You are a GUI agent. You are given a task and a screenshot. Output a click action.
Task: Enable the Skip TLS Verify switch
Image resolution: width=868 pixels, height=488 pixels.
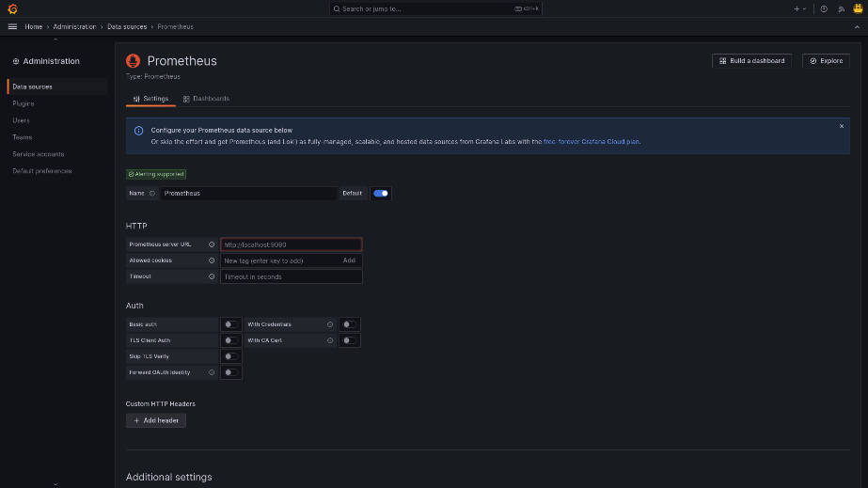(x=230, y=356)
